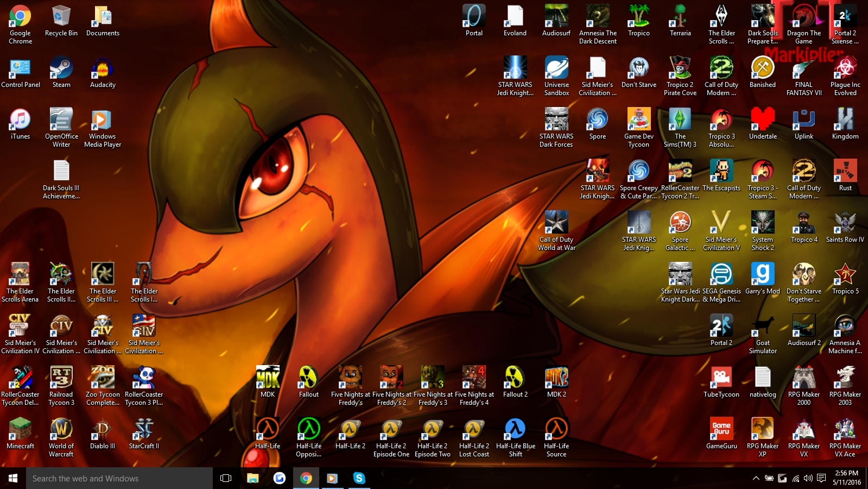Open the iTunes desktop shortcut
Screen dimensions: 868x489
click(x=20, y=124)
